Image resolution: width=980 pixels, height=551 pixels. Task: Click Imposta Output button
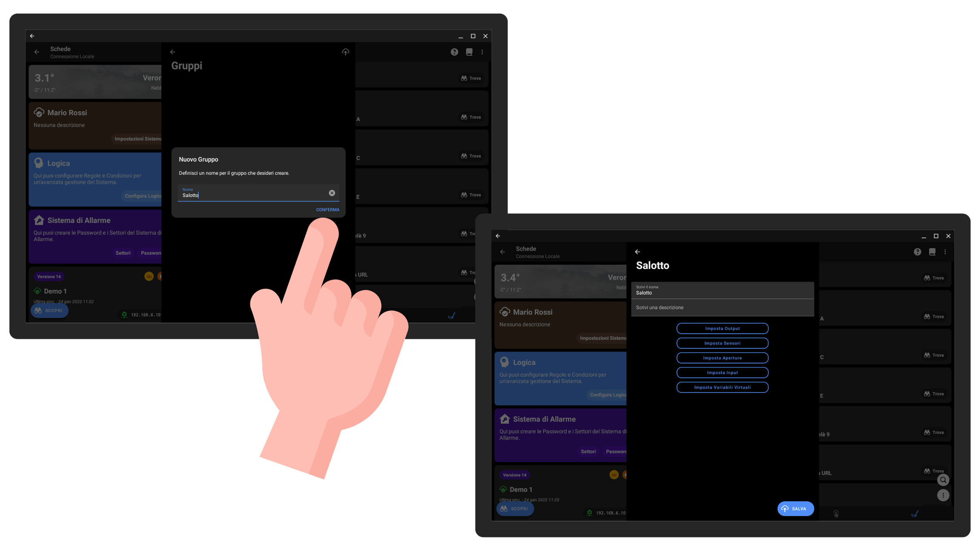point(722,329)
